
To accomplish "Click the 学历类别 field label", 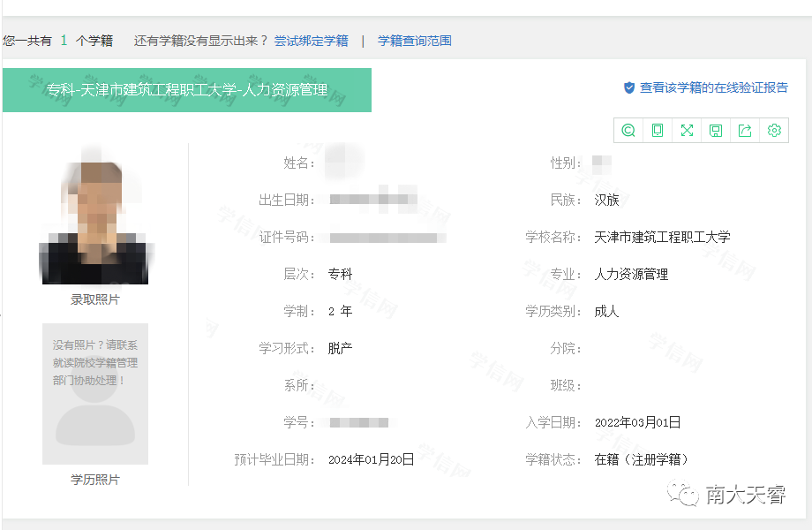I will pyautogui.click(x=553, y=311).
